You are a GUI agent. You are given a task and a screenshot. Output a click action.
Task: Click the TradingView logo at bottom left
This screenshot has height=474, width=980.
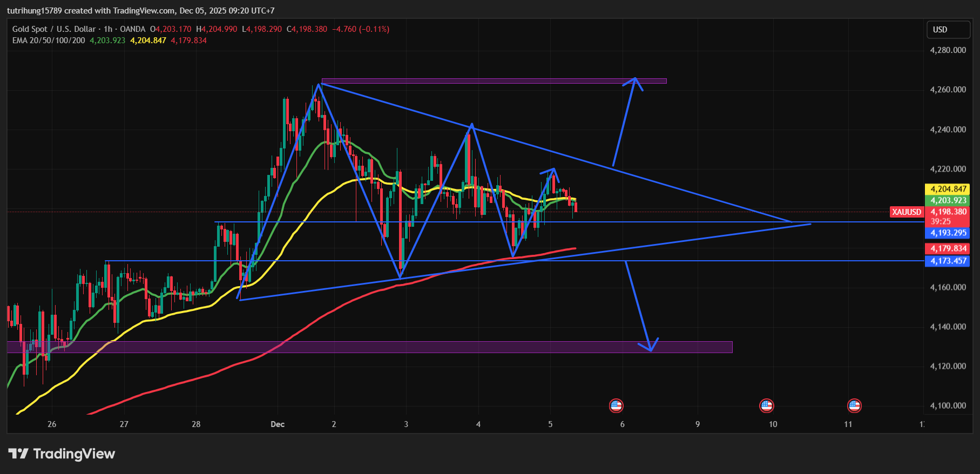click(62, 454)
